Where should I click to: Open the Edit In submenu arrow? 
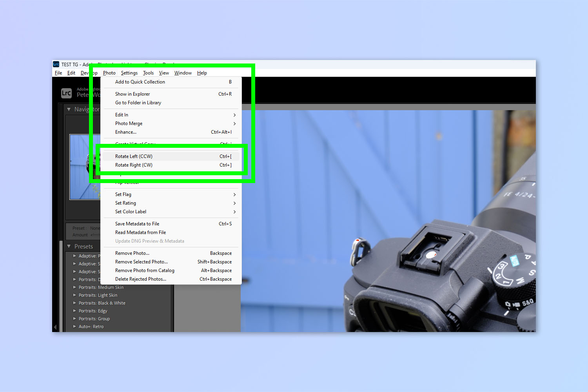(234, 115)
